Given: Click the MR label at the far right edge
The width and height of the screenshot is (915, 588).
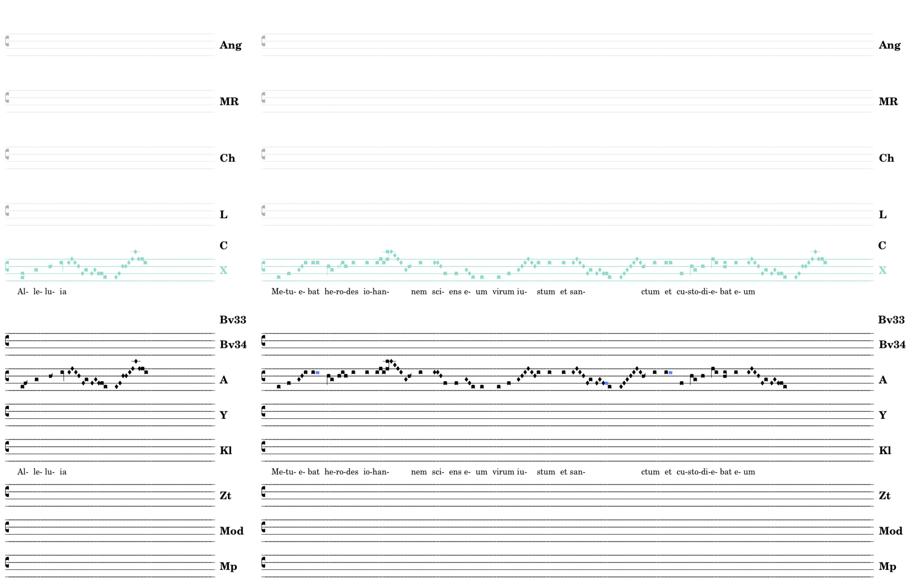Looking at the screenshot, I should (888, 102).
